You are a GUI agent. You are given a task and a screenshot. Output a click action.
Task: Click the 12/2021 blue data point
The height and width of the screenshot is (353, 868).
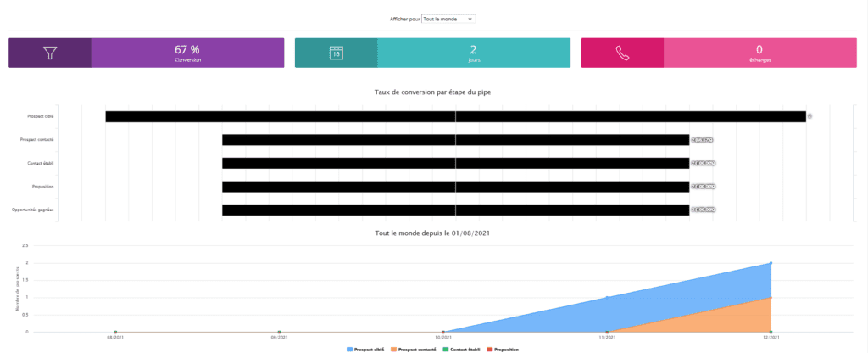pos(771,263)
